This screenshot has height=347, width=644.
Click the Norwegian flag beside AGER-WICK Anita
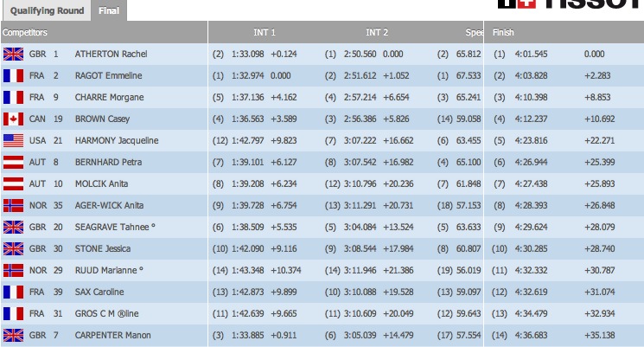(x=14, y=205)
